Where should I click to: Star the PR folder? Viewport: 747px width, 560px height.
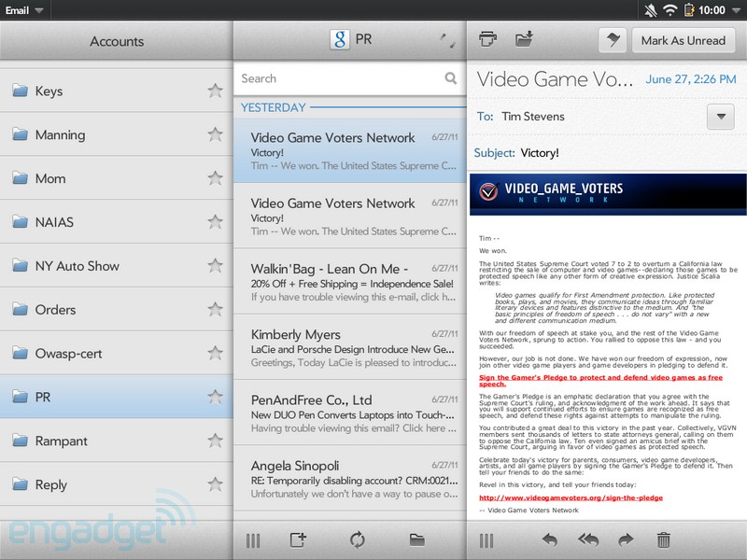(x=216, y=397)
